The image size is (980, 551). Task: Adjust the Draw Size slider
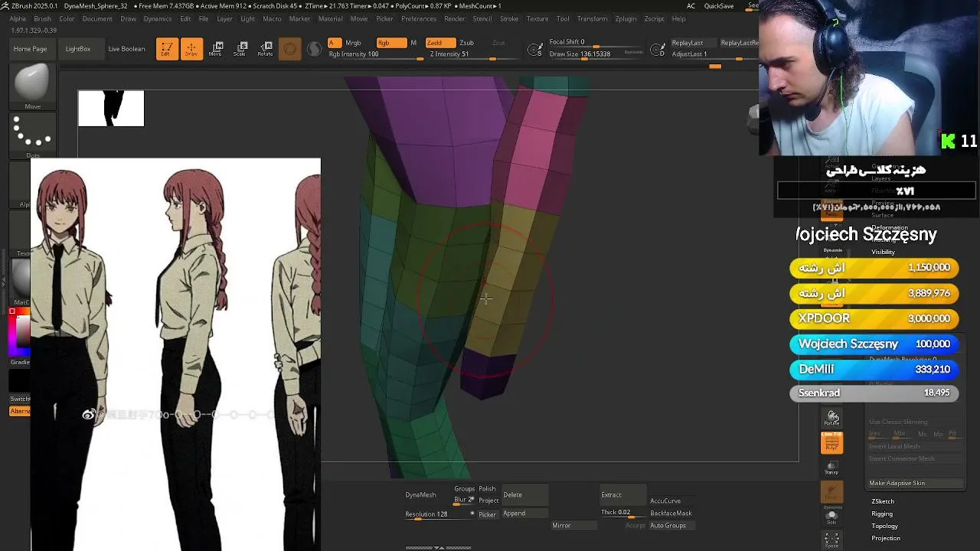pos(596,55)
